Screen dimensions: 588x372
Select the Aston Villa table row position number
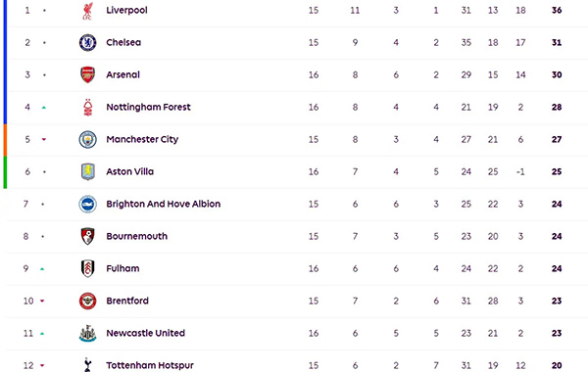tap(27, 171)
